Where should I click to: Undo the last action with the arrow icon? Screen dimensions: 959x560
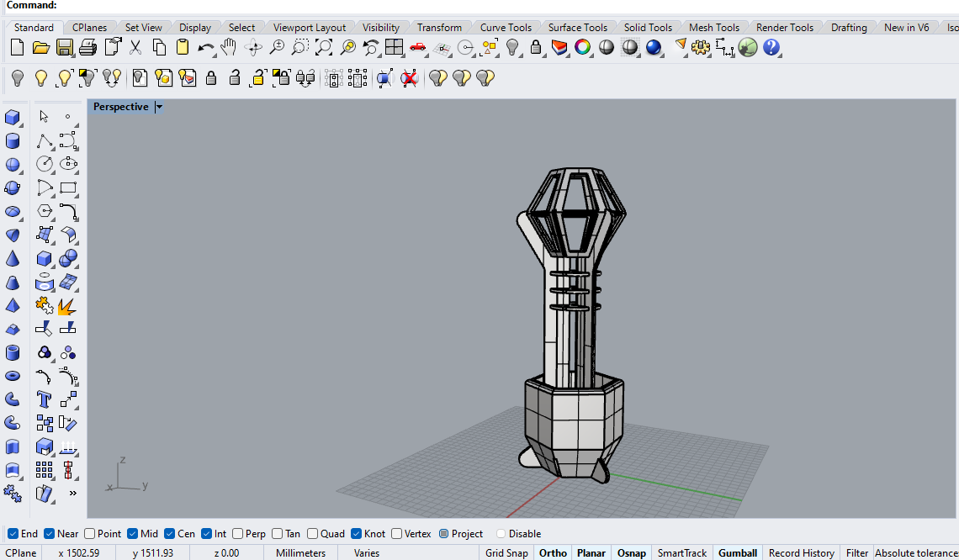(x=206, y=48)
